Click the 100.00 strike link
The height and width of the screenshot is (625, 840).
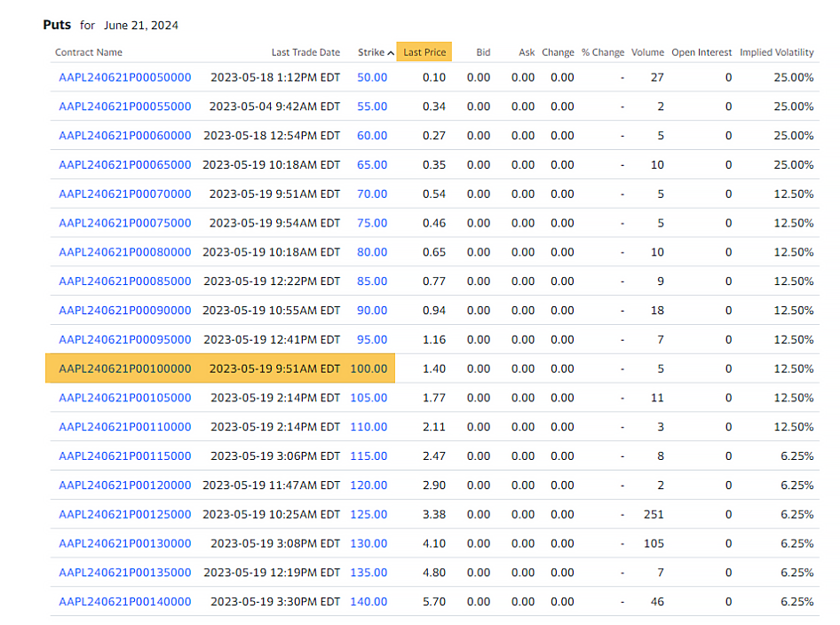(368, 368)
